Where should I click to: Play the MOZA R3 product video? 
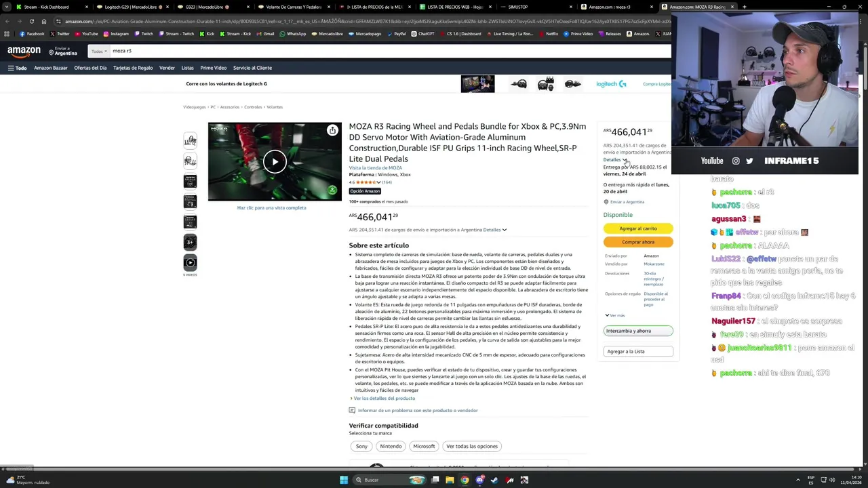tap(275, 161)
